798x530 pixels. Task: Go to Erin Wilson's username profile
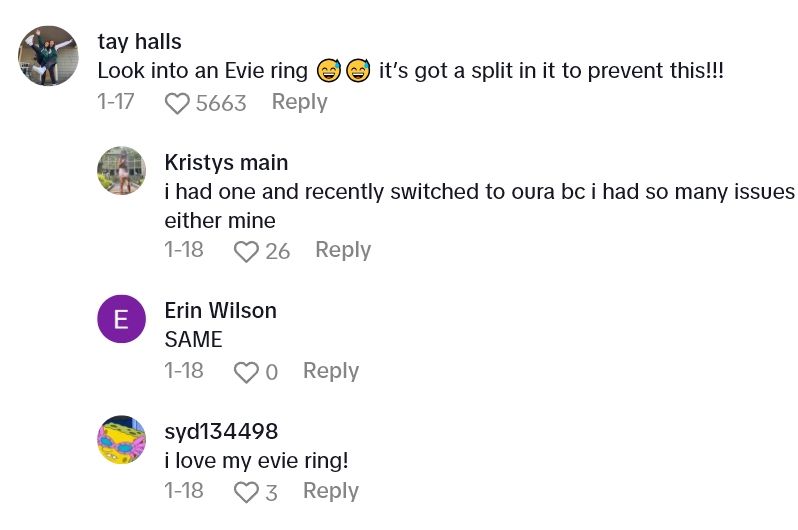[220, 311]
